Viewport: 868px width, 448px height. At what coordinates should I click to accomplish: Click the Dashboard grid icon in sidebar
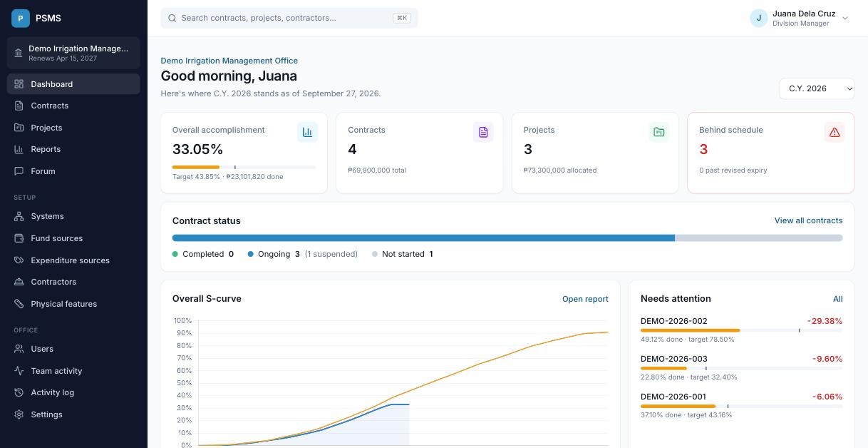(19, 84)
